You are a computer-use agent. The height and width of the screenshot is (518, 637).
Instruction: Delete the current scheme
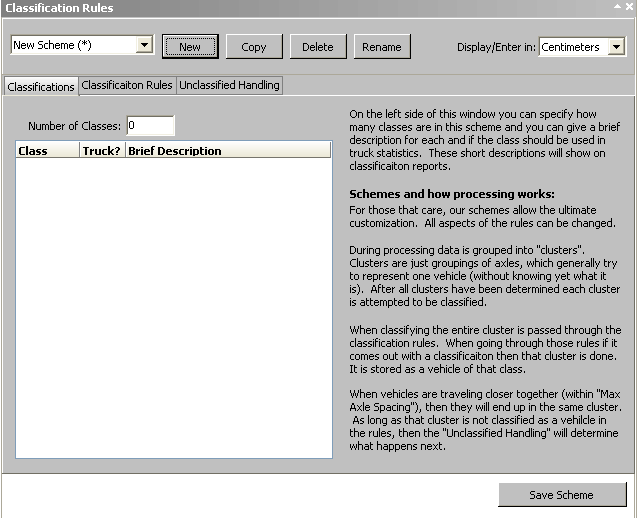(x=318, y=47)
